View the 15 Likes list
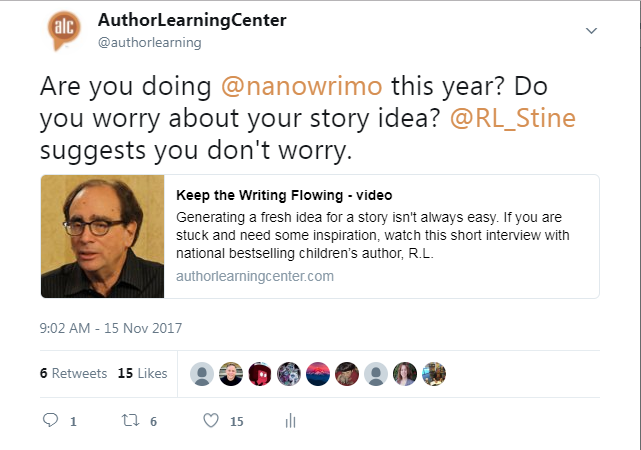This screenshot has width=641, height=450. [142, 373]
